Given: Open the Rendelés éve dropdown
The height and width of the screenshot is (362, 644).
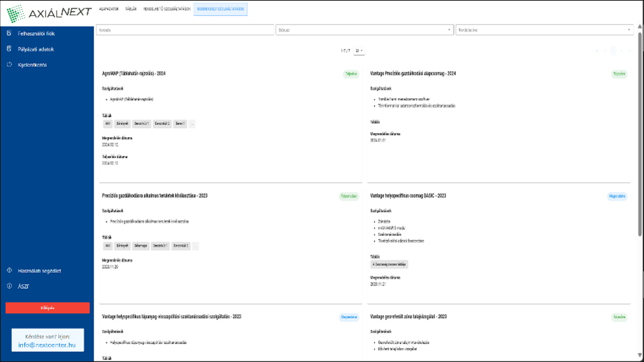Looking at the screenshot, I should pyautogui.click(x=544, y=30).
